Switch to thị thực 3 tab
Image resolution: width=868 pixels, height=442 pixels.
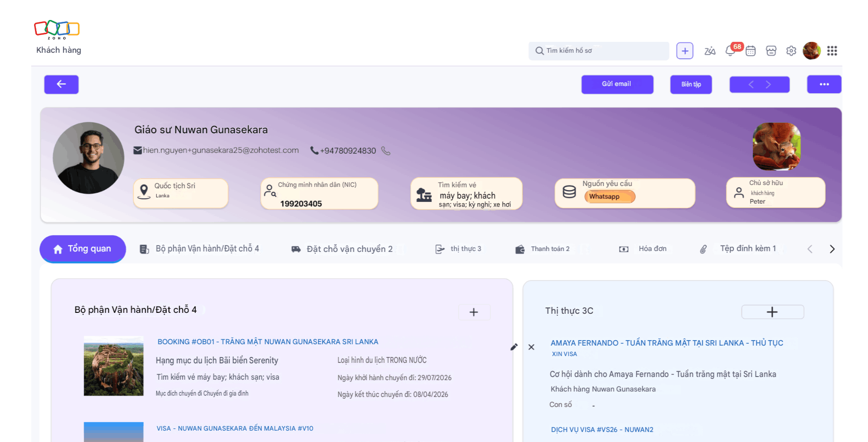pos(458,249)
